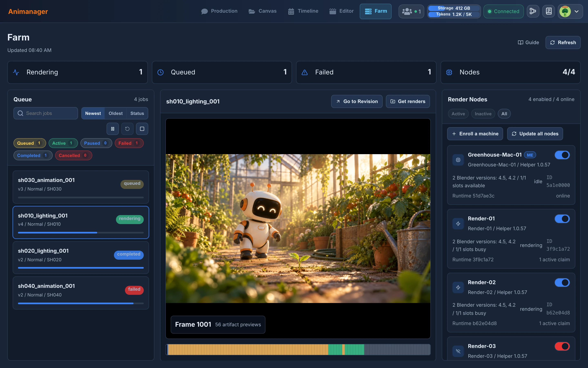
Task: Click the Render-03 offline wifi icon
Action: pos(458,351)
